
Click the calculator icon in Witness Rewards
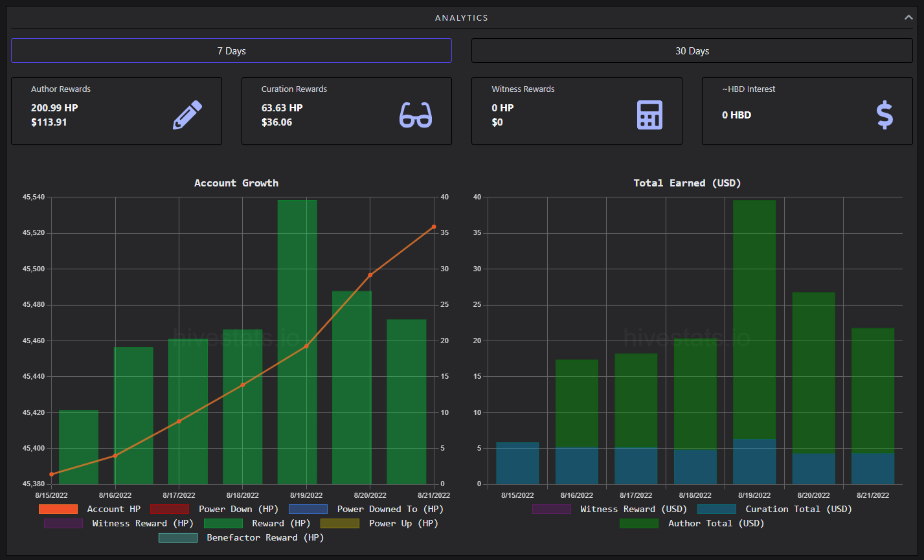coord(649,115)
